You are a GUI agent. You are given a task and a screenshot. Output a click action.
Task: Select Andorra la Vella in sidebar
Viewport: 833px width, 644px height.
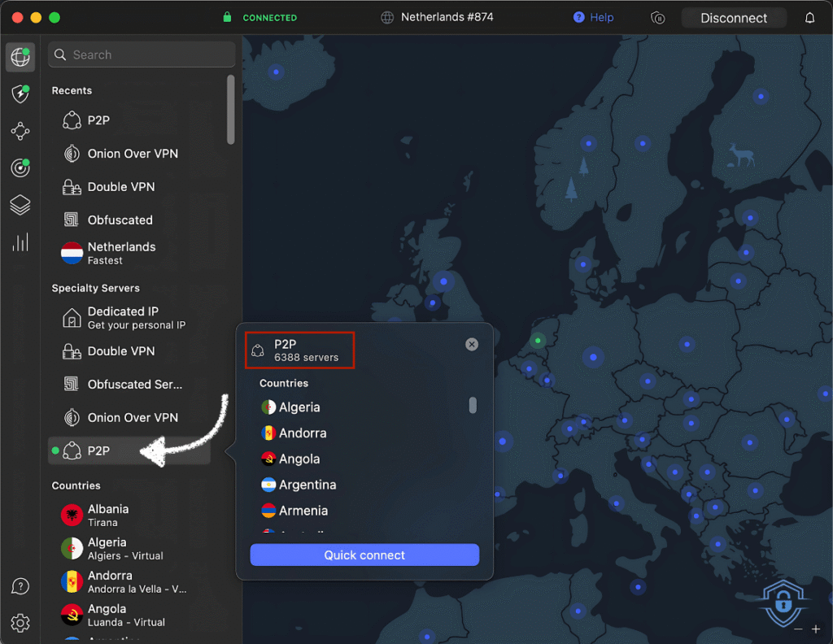pyautogui.click(x=138, y=581)
